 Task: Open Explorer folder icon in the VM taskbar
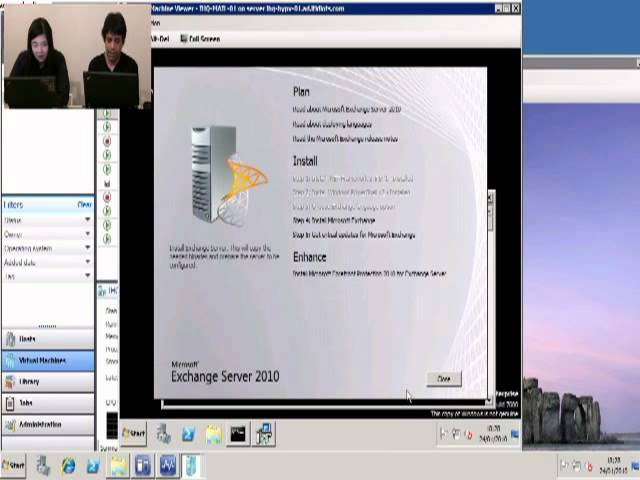tap(213, 434)
